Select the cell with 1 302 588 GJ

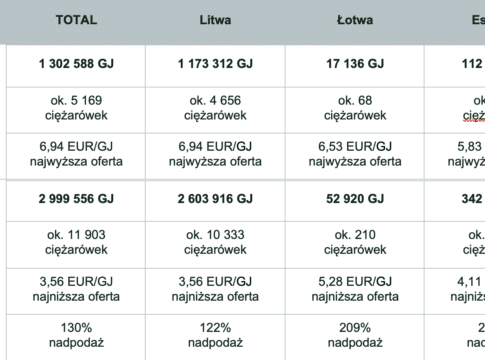pyautogui.click(x=76, y=66)
